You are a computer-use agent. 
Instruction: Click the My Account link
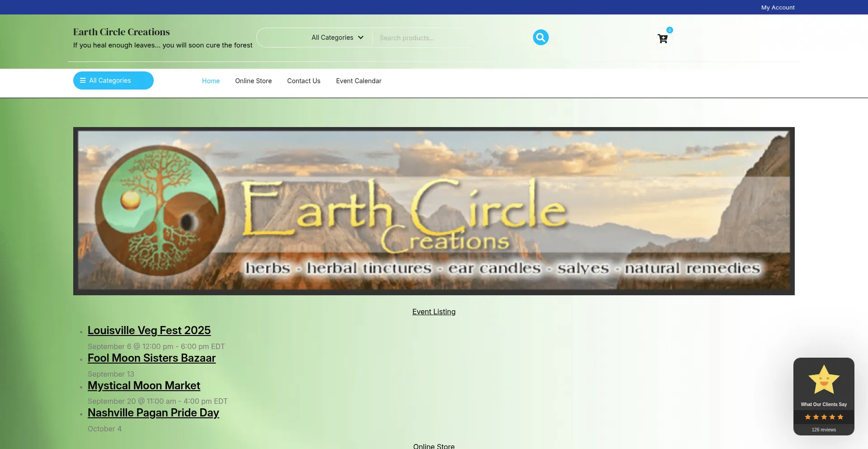pos(778,7)
